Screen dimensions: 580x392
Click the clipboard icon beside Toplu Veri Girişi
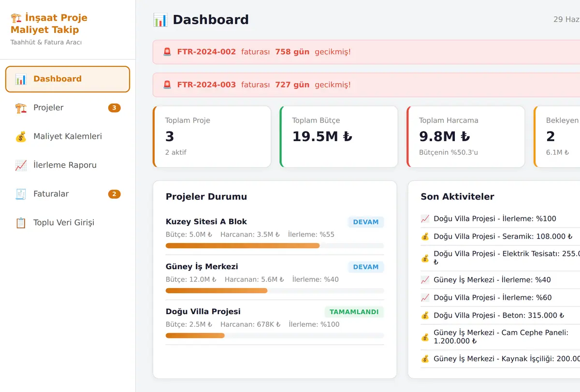point(21,223)
